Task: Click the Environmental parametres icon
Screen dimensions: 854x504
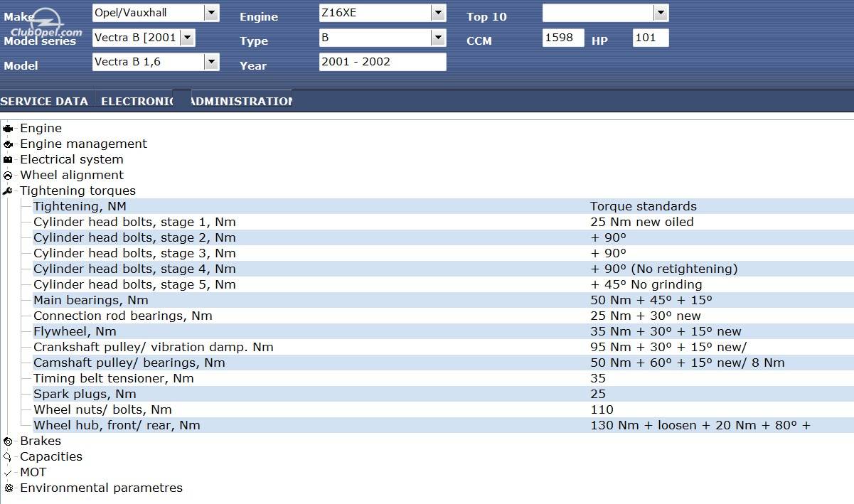Action: pyautogui.click(x=8, y=488)
